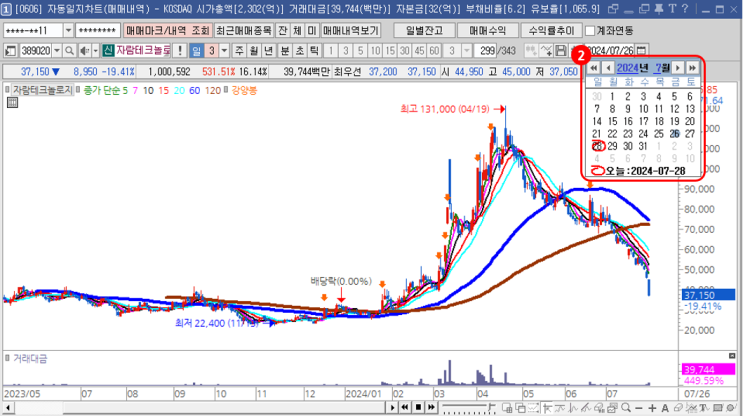Go to previous year in the calendar popup
The image size is (743, 416).
[593, 68]
